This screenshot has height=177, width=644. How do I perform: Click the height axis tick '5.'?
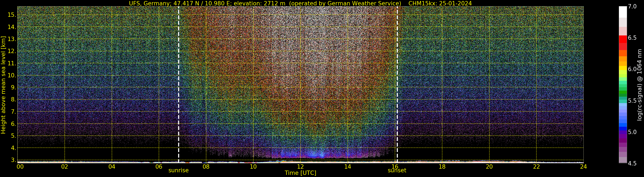pyautogui.click(x=14, y=136)
